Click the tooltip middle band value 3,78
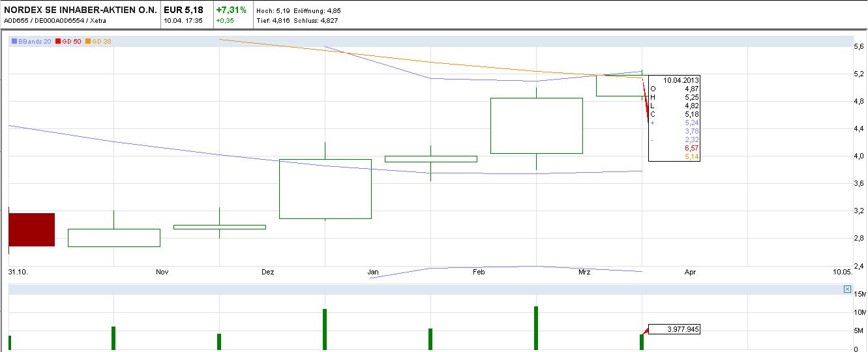 pyautogui.click(x=692, y=131)
